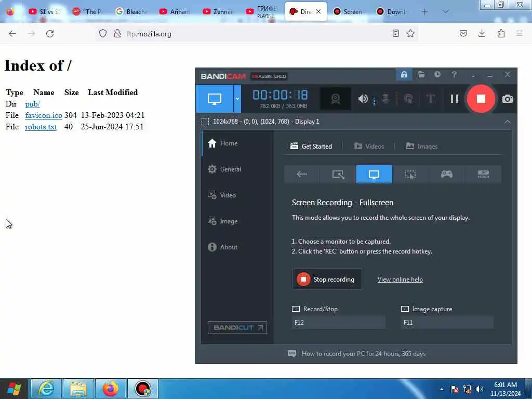Open the Firefox extensions puzzle icon
532x399 pixels.
click(x=501, y=33)
